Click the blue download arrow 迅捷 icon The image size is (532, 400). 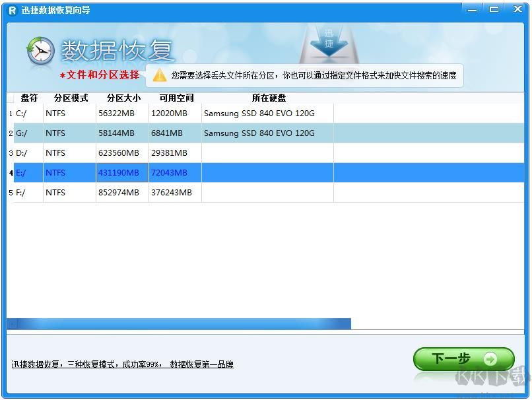[x=329, y=43]
